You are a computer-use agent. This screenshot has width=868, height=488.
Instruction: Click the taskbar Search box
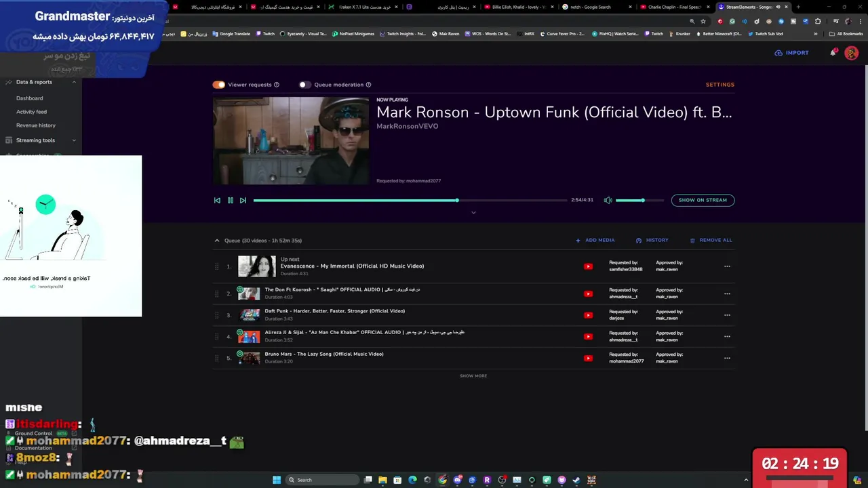click(x=321, y=480)
